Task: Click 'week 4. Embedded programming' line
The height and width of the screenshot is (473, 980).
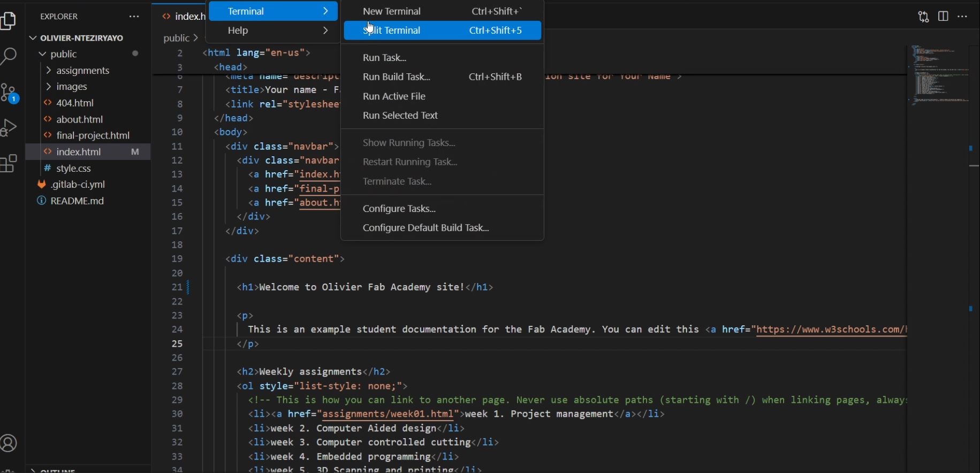Action: [x=354, y=457]
